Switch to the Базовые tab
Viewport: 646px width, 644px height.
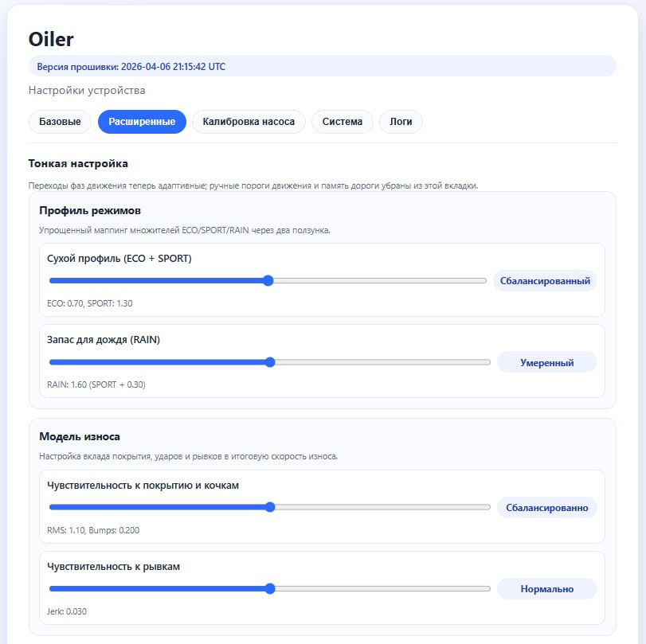pyautogui.click(x=60, y=122)
